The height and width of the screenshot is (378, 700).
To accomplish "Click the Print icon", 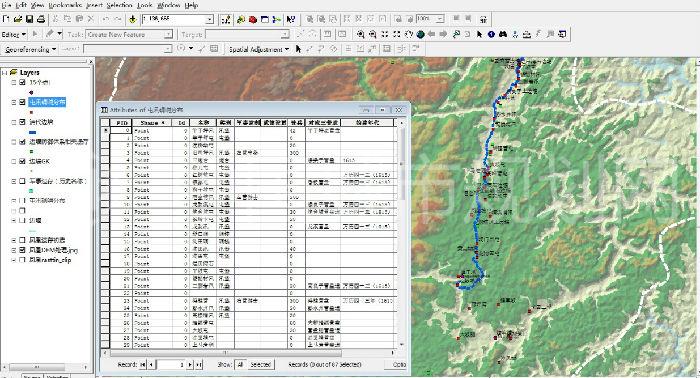I will point(41,19).
